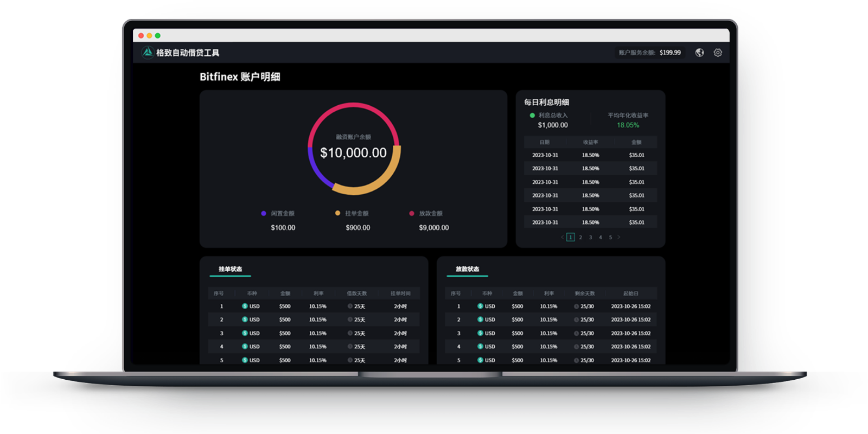Click the clock icon beside 25天 in 挂单状态 row 1
The image size is (868, 434).
[x=350, y=306]
